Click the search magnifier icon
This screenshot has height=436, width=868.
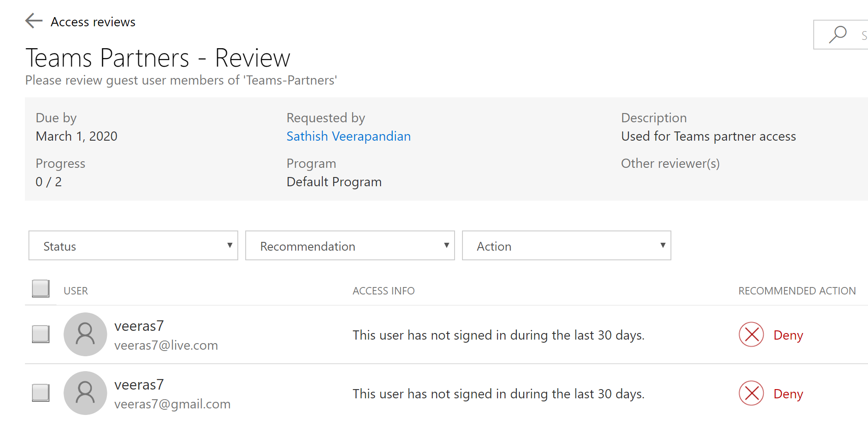(837, 35)
